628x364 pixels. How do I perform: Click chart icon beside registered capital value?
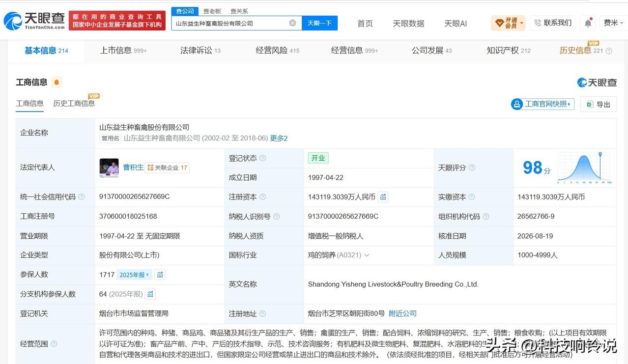tap(383, 197)
